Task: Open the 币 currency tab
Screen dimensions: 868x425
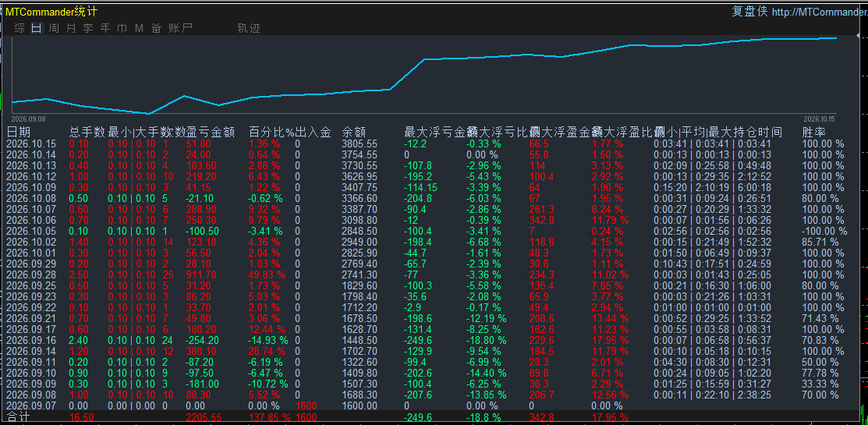Action: (x=122, y=28)
